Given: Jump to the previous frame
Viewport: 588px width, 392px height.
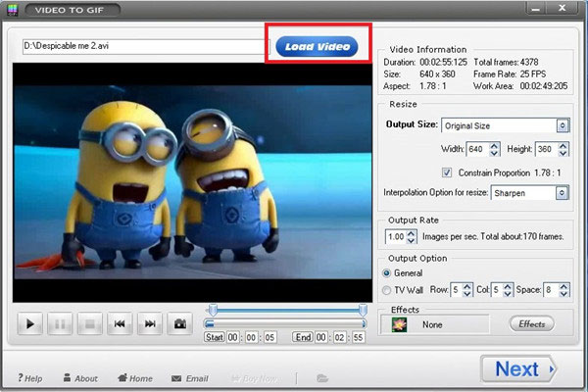Looking at the screenshot, I should click(x=121, y=323).
